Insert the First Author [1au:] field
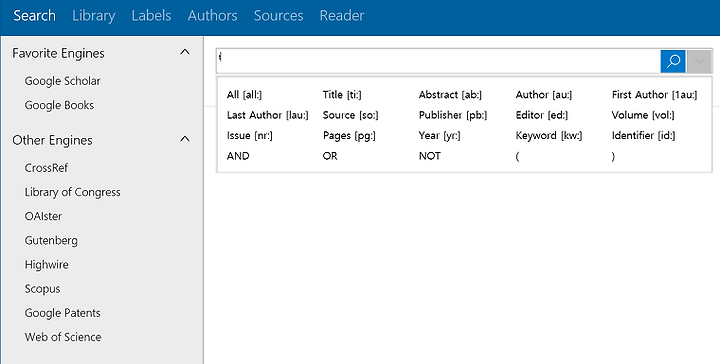Image resolution: width=720 pixels, height=364 pixels. [654, 95]
